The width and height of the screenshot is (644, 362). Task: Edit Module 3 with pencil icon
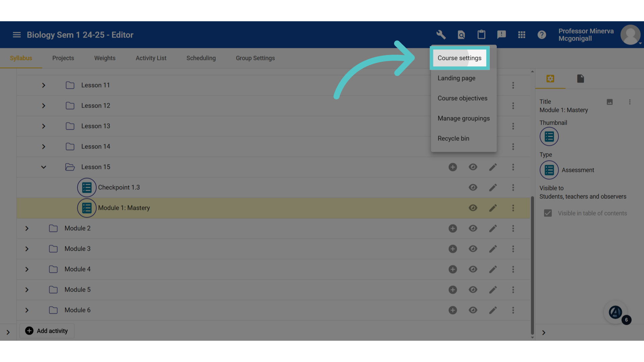pyautogui.click(x=493, y=249)
